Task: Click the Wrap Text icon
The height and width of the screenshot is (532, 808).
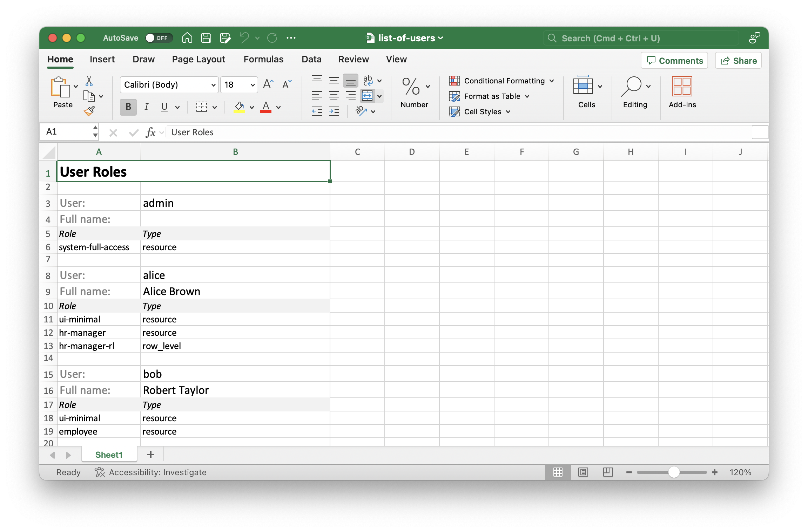Action: click(x=368, y=81)
